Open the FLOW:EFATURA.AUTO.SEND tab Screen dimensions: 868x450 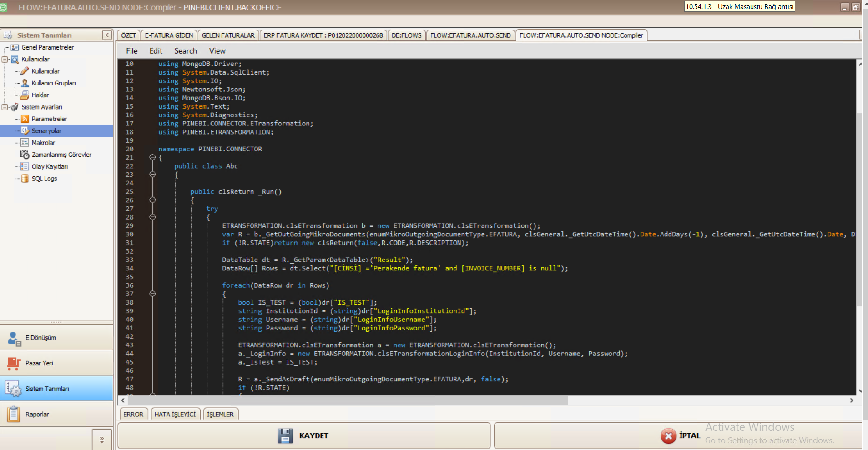point(470,35)
